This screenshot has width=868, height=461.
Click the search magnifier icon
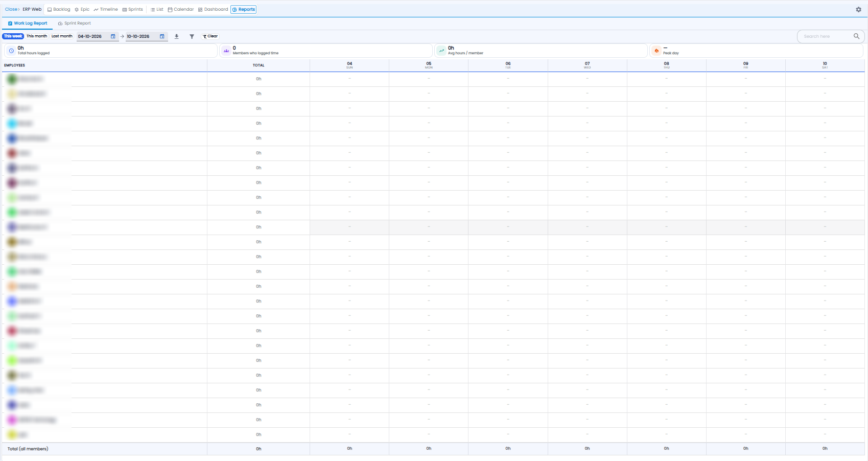[856, 36]
